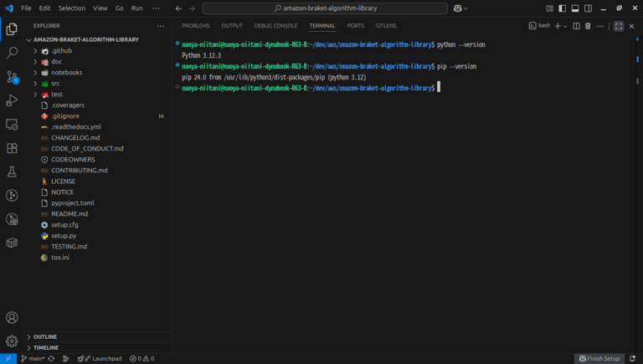
Task: Expand the OUTLINE section
Action: [99, 337]
